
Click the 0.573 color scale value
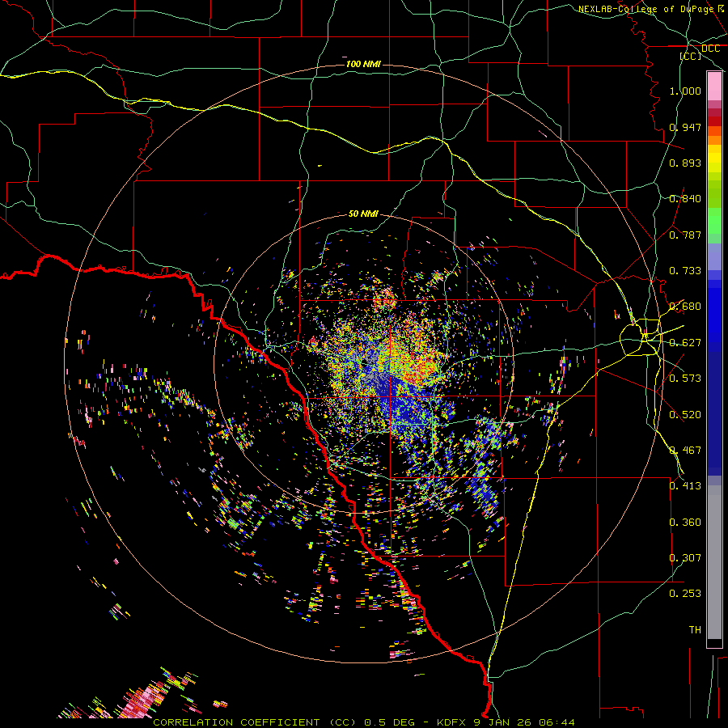pyautogui.click(x=685, y=379)
